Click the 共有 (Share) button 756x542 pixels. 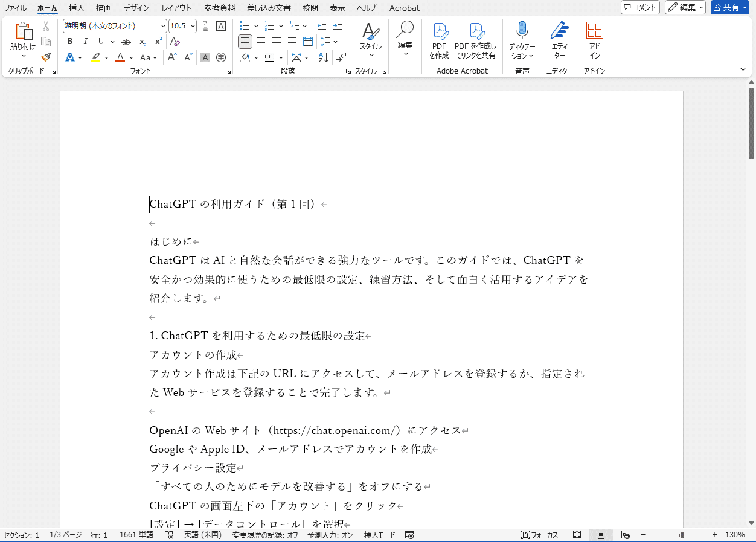point(729,7)
